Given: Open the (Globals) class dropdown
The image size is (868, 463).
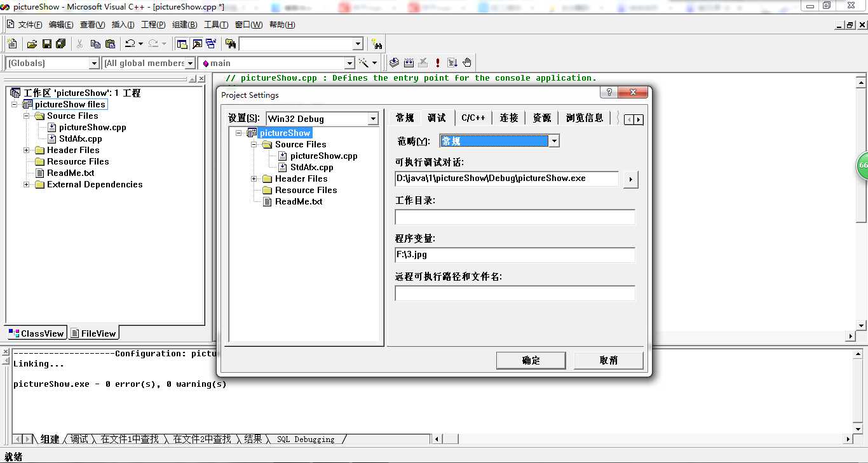Looking at the screenshot, I should click(x=94, y=63).
